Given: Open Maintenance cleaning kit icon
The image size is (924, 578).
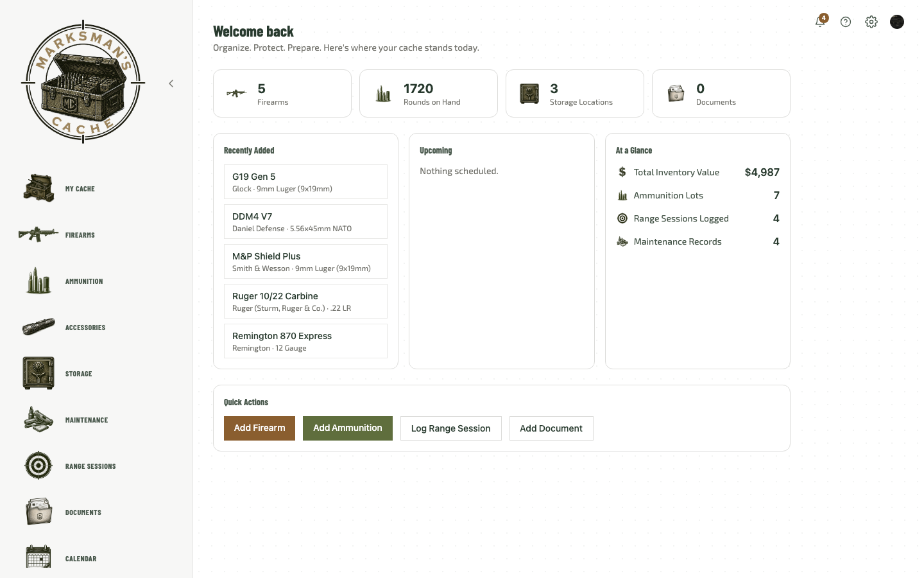Looking at the screenshot, I should point(38,419).
